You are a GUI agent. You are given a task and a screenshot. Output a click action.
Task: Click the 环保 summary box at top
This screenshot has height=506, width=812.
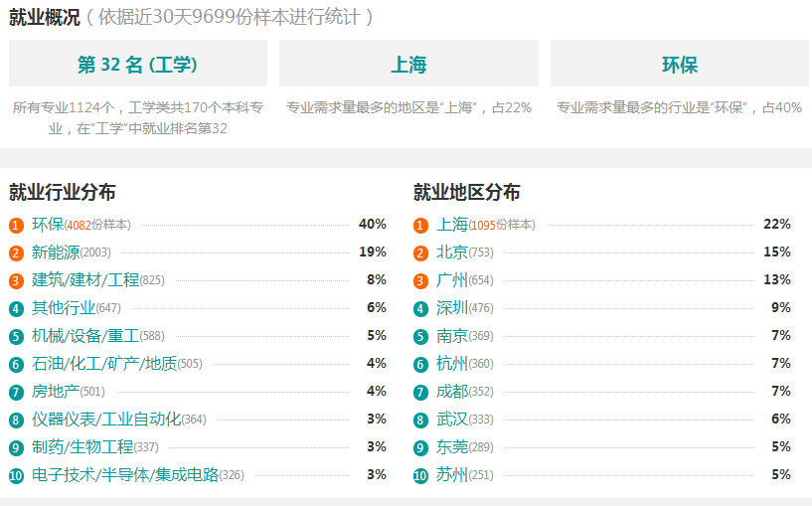[680, 64]
